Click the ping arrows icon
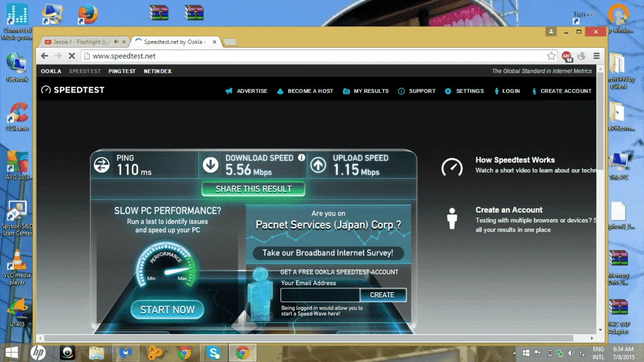The height and width of the screenshot is (362, 644). point(102,165)
